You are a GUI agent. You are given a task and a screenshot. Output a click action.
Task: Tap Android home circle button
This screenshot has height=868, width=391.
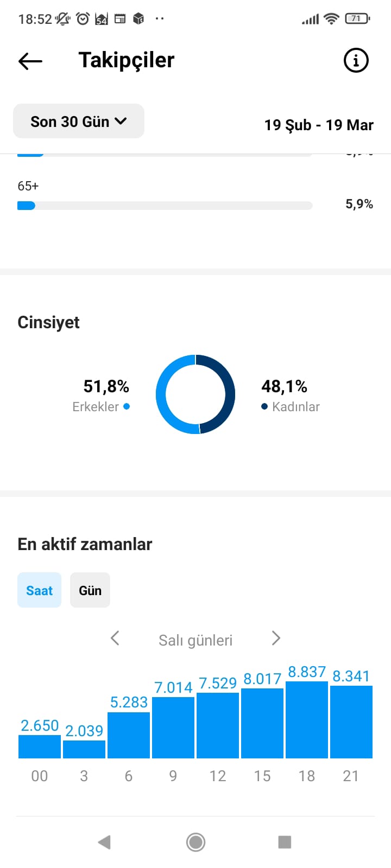click(195, 842)
